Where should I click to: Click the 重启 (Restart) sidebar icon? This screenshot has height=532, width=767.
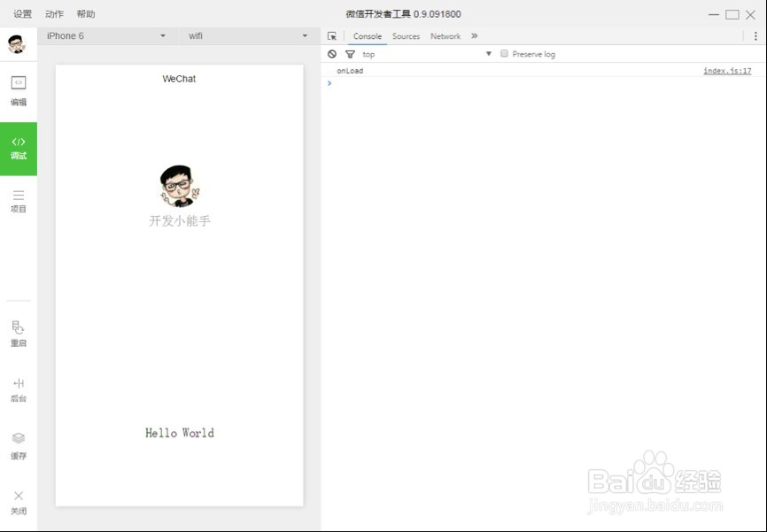tap(18, 334)
